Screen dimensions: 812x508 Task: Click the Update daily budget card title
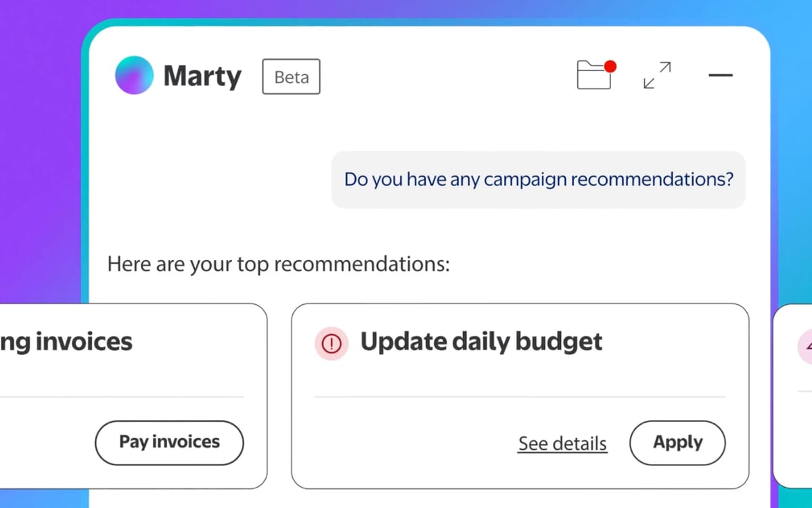click(x=482, y=342)
